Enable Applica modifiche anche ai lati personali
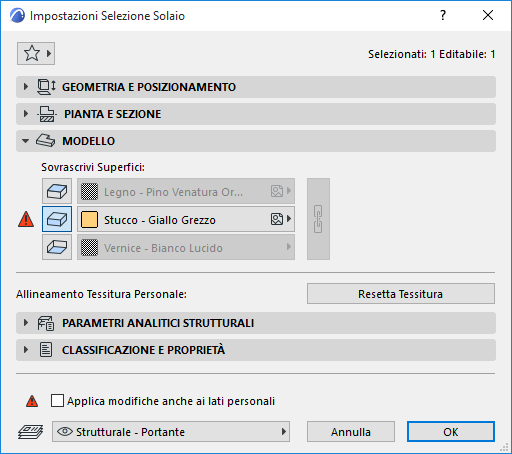Screen dimensions: 512x454 pos(57,401)
